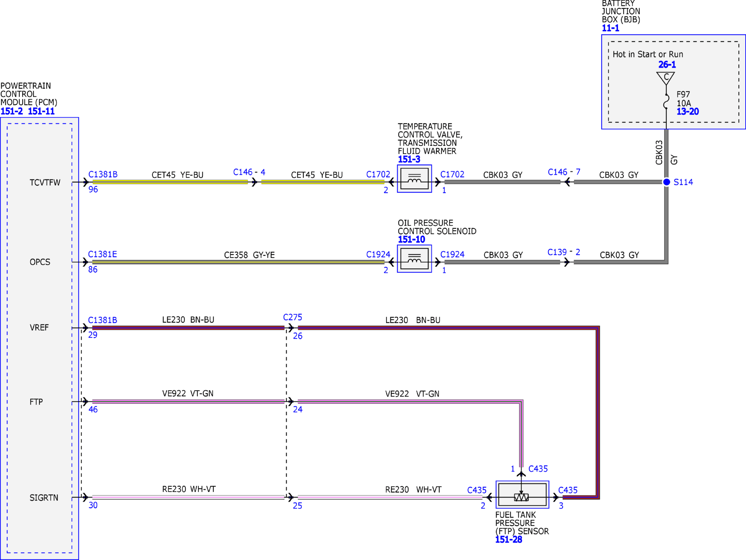The height and width of the screenshot is (560, 746).
Task: Click the S114 splice label
Action: (683, 182)
